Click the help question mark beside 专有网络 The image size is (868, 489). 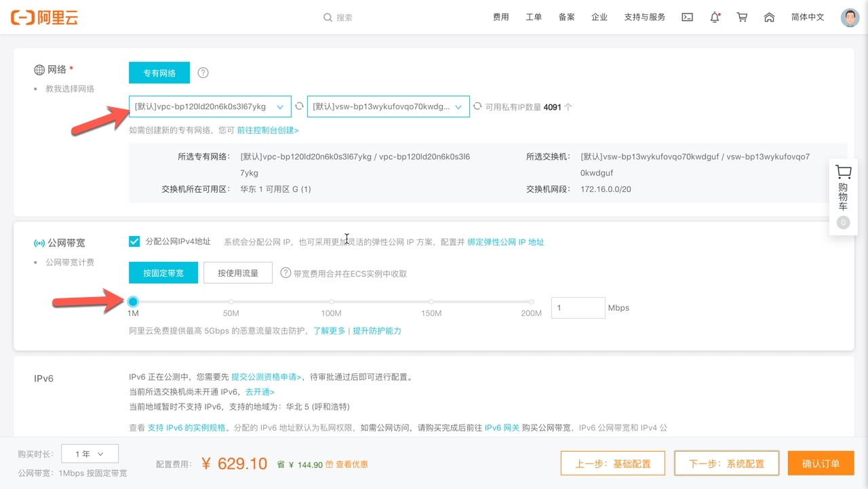point(203,73)
